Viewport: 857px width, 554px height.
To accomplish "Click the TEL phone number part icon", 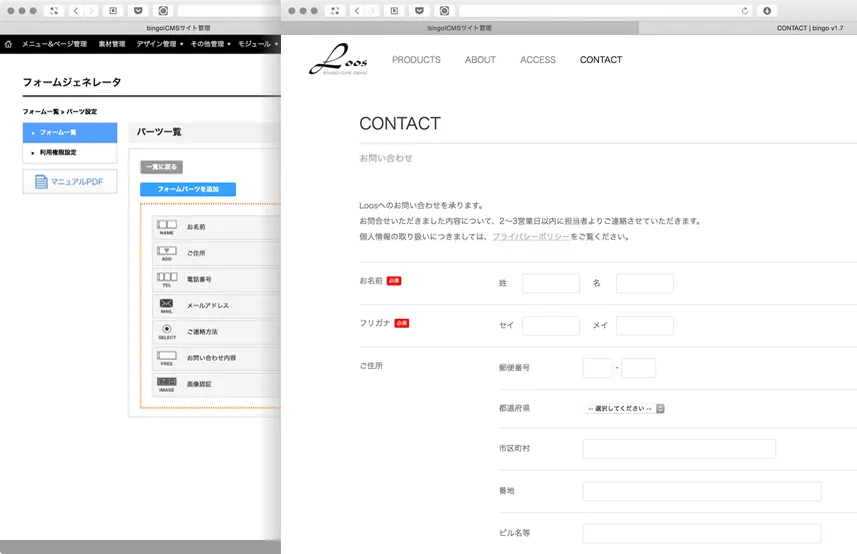I will coord(166,278).
